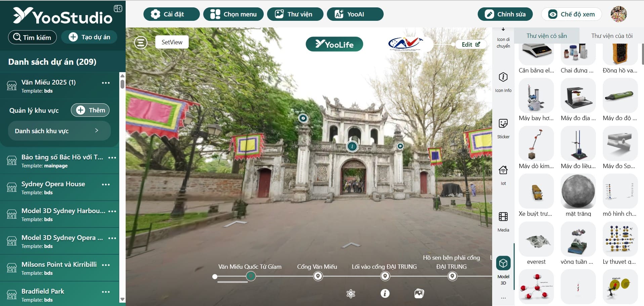Open options for Model 3D Sydney Opera project
Screen dimensions: 644x306
point(112,238)
